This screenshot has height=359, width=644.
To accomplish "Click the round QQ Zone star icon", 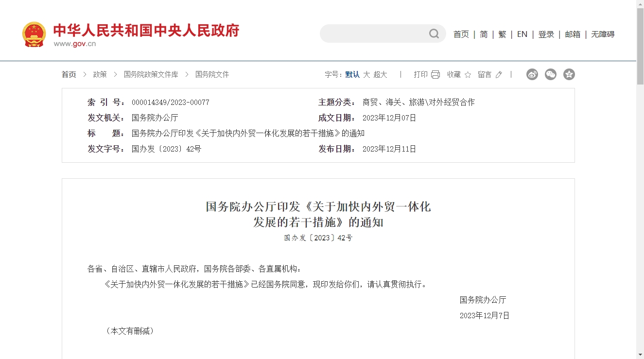I will (569, 74).
